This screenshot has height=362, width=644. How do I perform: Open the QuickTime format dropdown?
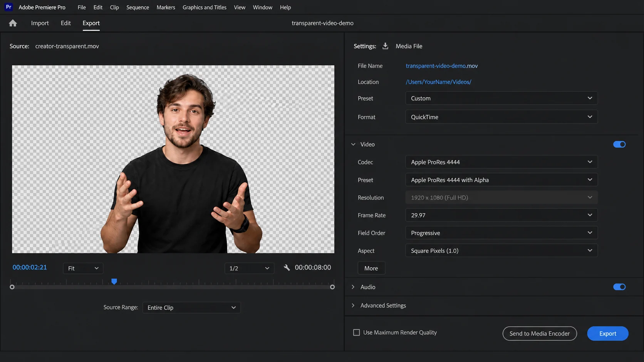tap(501, 117)
